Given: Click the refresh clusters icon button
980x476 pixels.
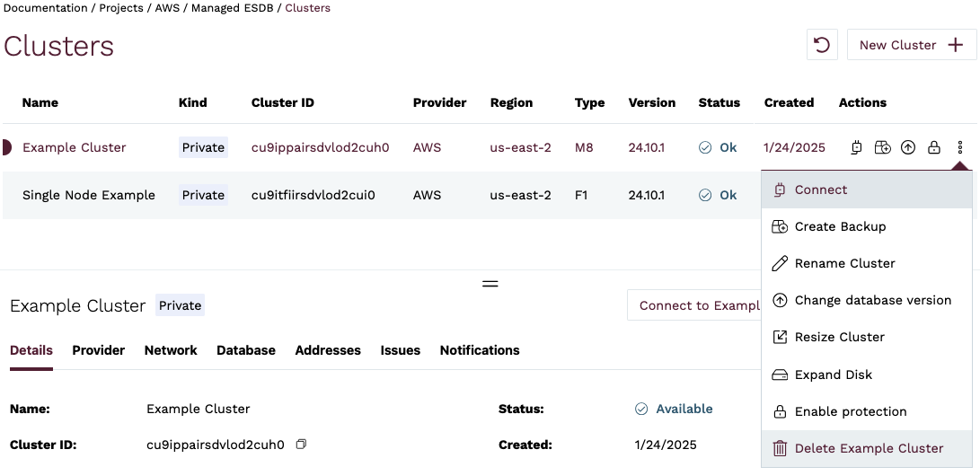Looking at the screenshot, I should tap(822, 45).
